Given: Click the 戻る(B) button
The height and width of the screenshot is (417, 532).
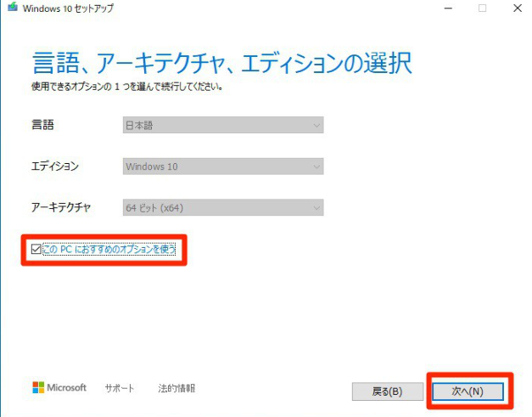Looking at the screenshot, I should coord(388,392).
